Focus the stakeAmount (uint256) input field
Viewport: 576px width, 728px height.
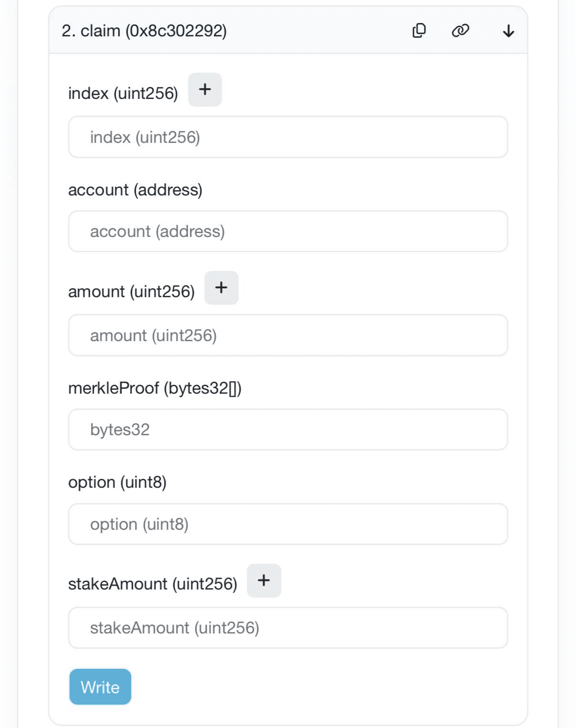(x=288, y=628)
